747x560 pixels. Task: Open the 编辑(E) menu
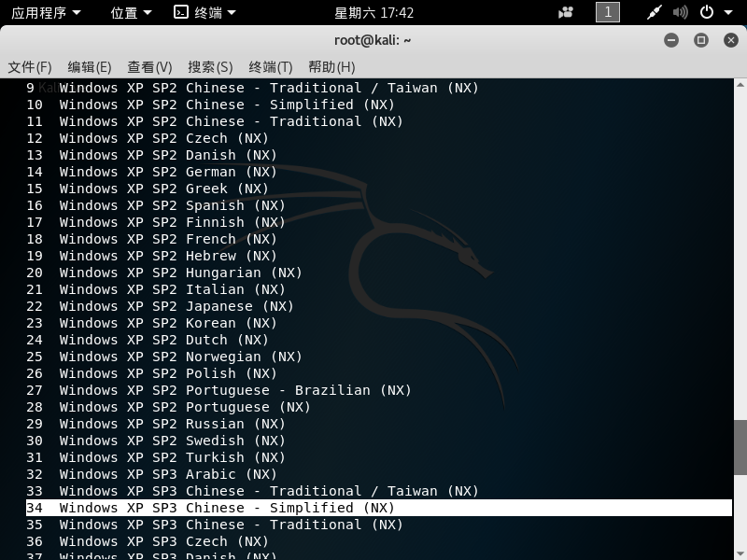(90, 67)
